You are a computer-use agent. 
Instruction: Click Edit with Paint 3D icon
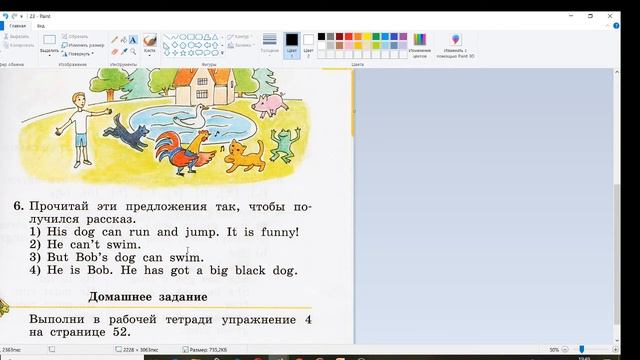pos(456,40)
